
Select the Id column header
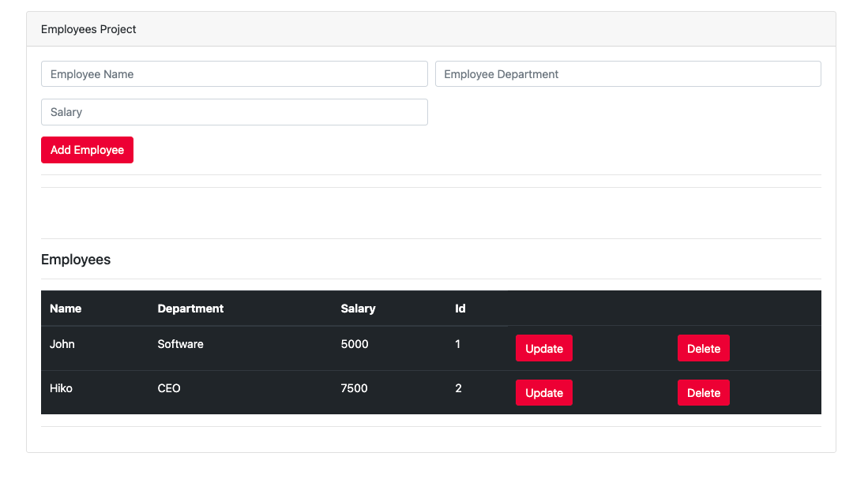click(460, 308)
